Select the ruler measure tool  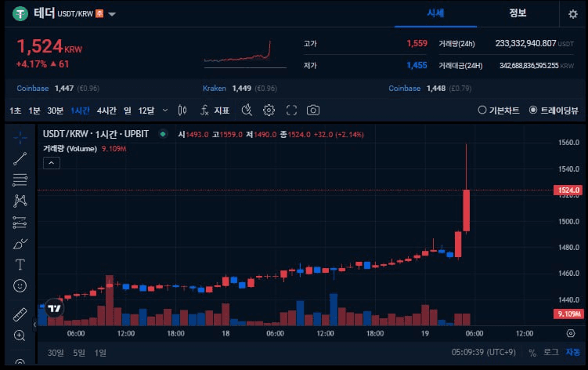(x=20, y=315)
